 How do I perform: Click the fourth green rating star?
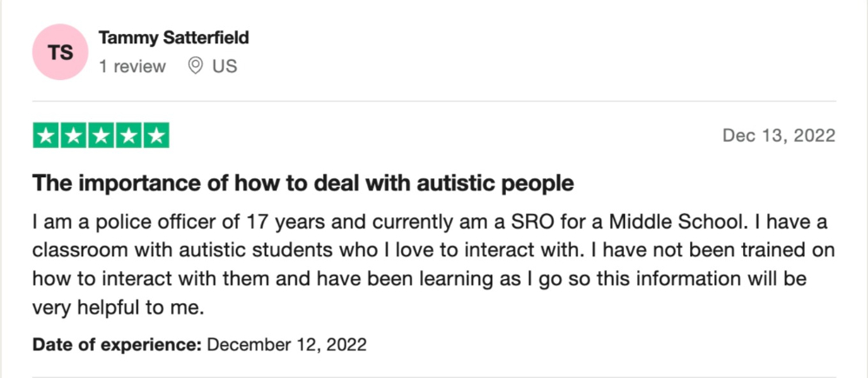point(128,136)
